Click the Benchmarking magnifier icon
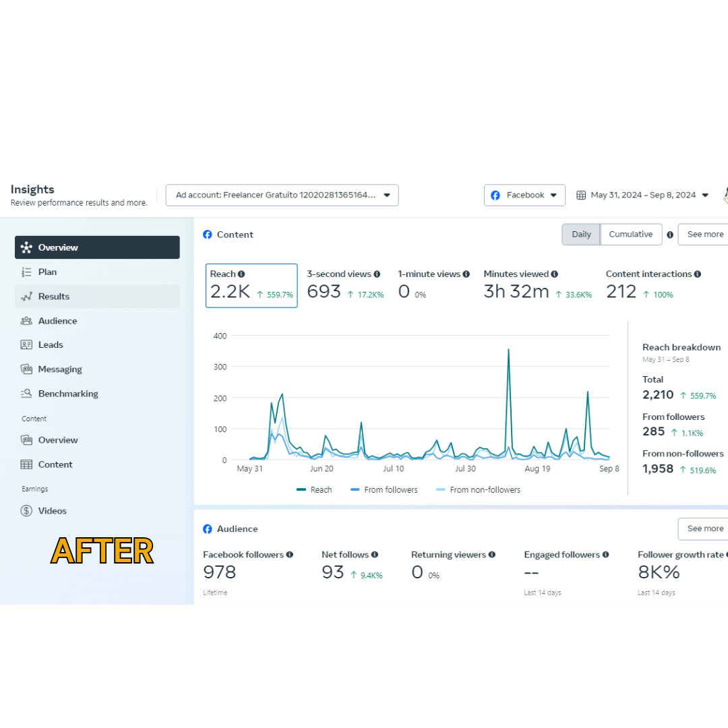 pos(26,393)
